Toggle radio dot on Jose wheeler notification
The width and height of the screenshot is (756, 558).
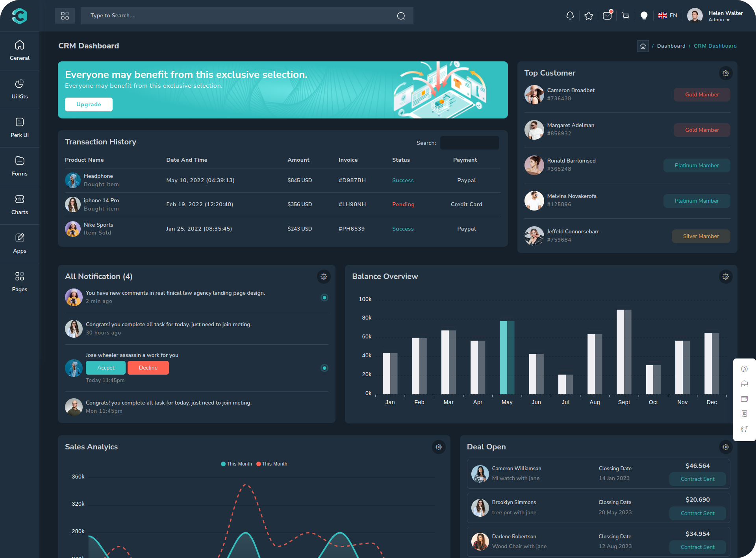pyautogui.click(x=324, y=368)
